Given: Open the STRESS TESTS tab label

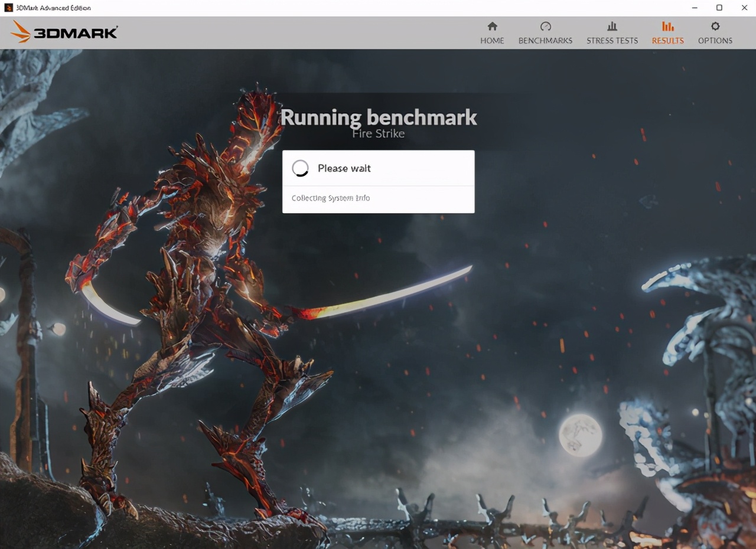Looking at the screenshot, I should pyautogui.click(x=612, y=41).
